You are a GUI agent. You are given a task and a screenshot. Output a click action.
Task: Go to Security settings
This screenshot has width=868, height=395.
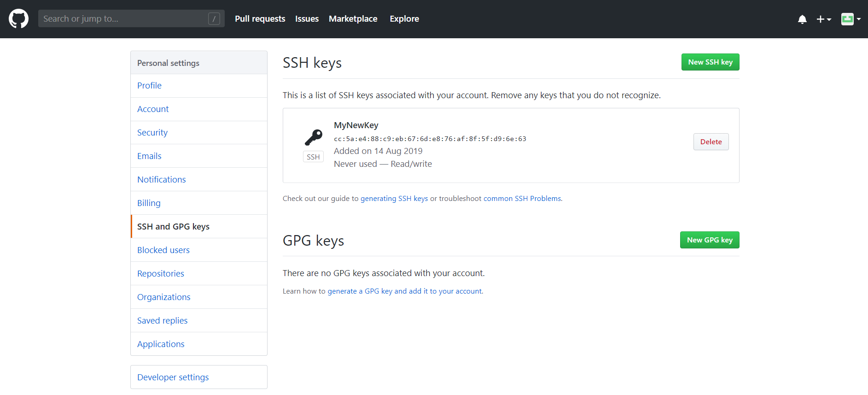(x=199, y=133)
